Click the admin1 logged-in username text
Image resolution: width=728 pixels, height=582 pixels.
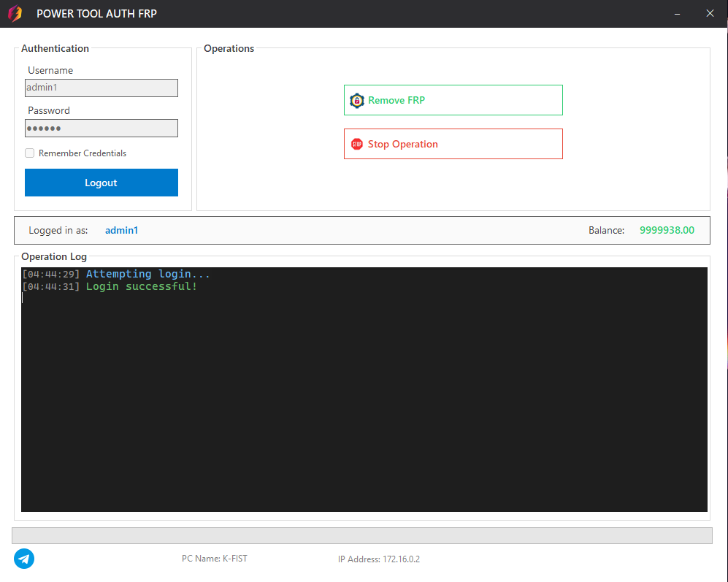[x=121, y=230]
